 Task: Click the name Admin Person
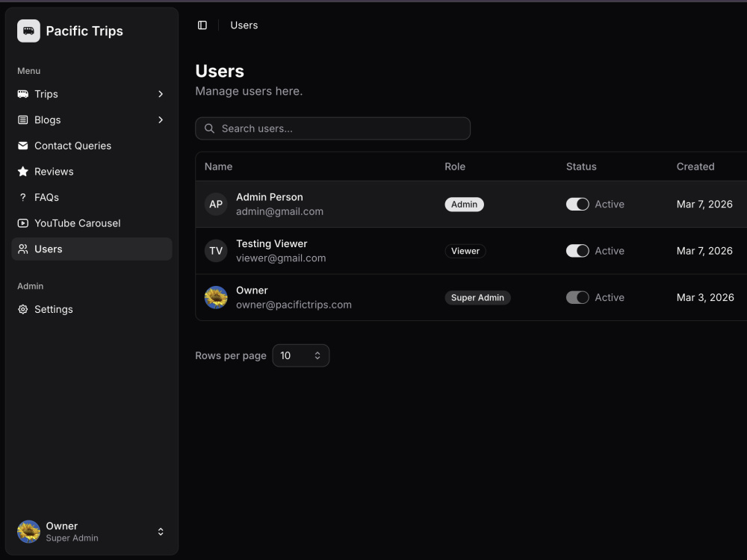(270, 197)
